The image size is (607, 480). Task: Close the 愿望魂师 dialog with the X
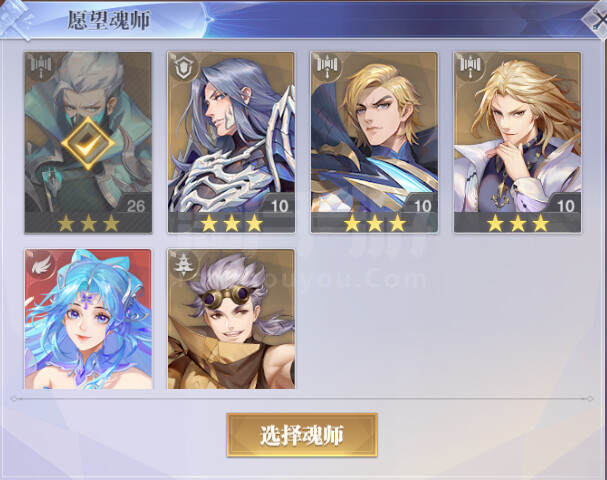595,19
